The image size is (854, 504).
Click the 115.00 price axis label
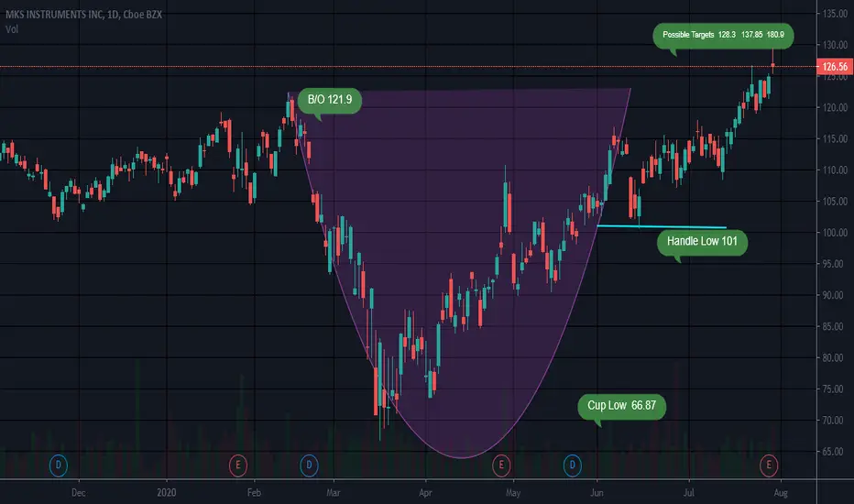pos(835,139)
